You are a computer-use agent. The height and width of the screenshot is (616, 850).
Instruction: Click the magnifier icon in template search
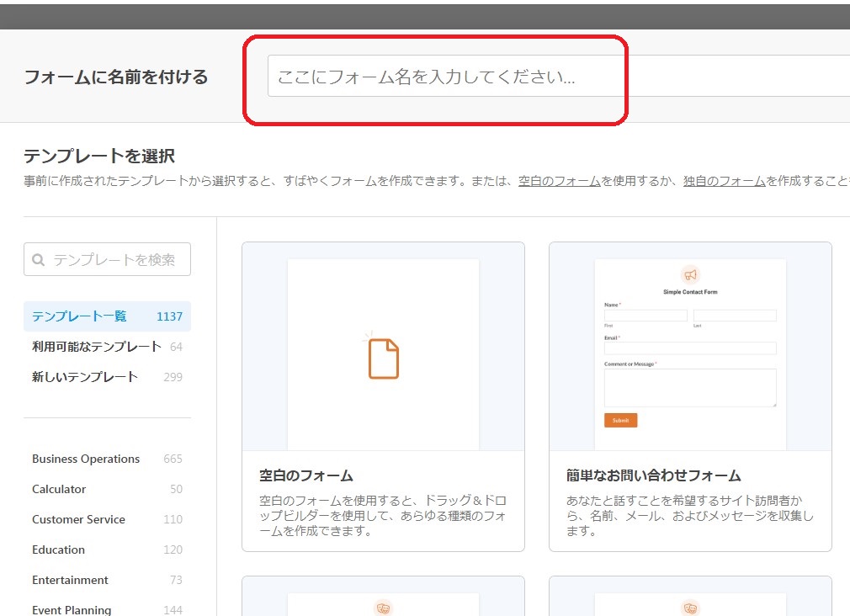coord(39,260)
